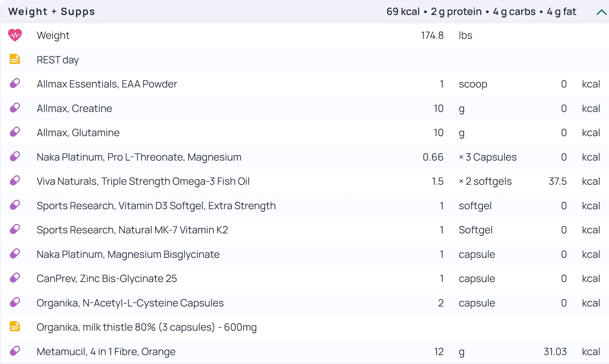Select Metamucil, 4 in 1 Fibre, Orange

click(106, 352)
